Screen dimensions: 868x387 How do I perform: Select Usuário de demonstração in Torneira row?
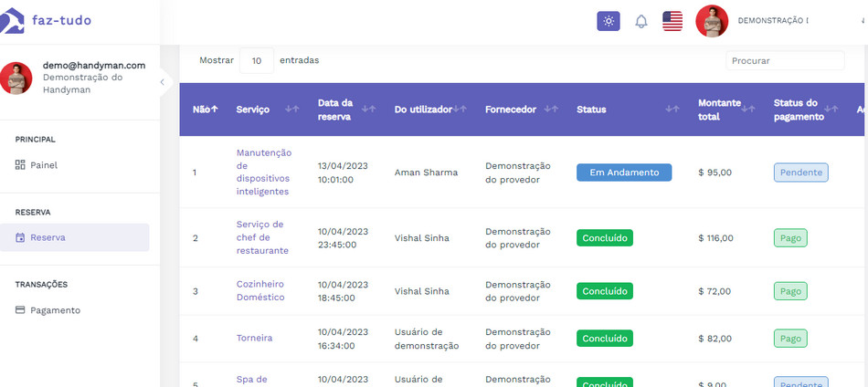coord(427,339)
